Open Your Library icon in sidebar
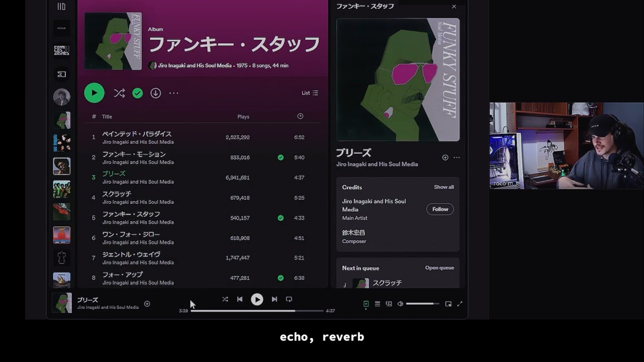 [61, 7]
